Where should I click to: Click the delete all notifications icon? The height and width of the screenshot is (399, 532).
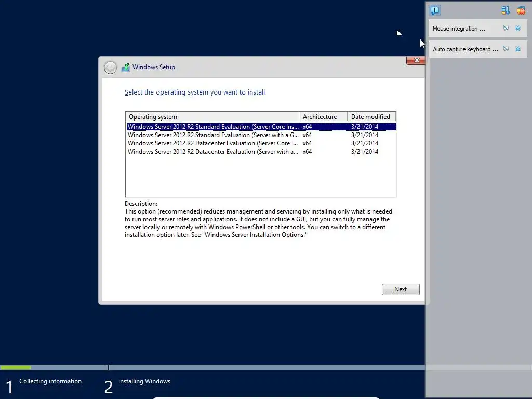pos(521,10)
